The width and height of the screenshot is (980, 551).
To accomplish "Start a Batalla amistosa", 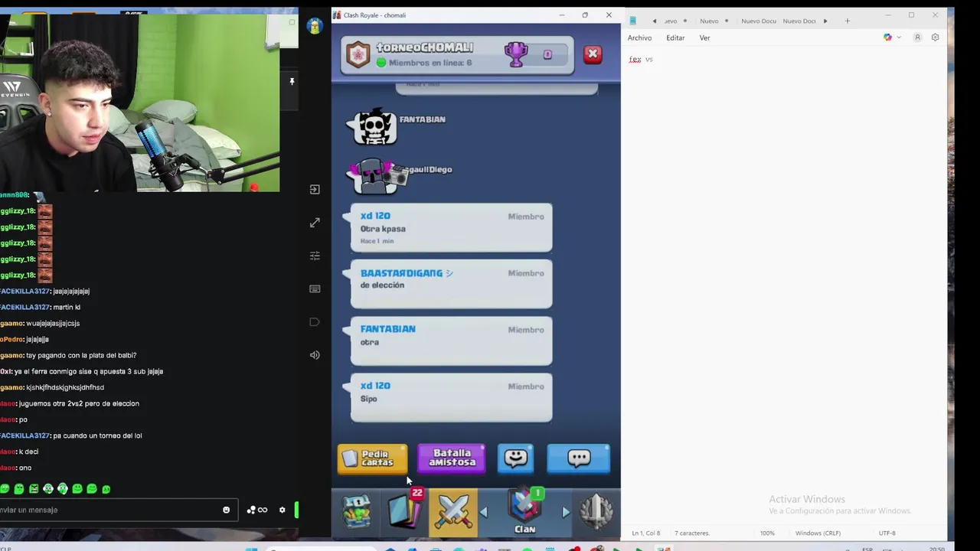I will coord(452,458).
